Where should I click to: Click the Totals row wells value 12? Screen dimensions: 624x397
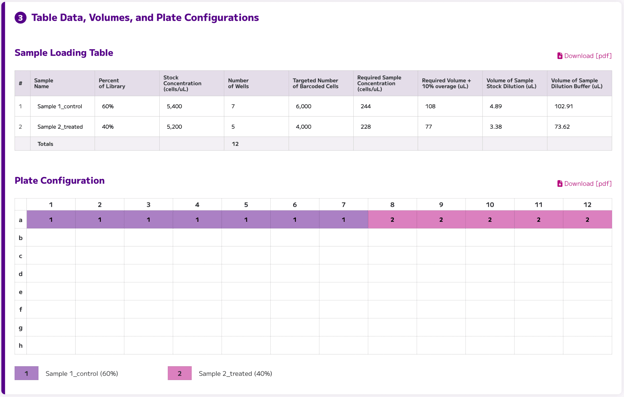235,144
